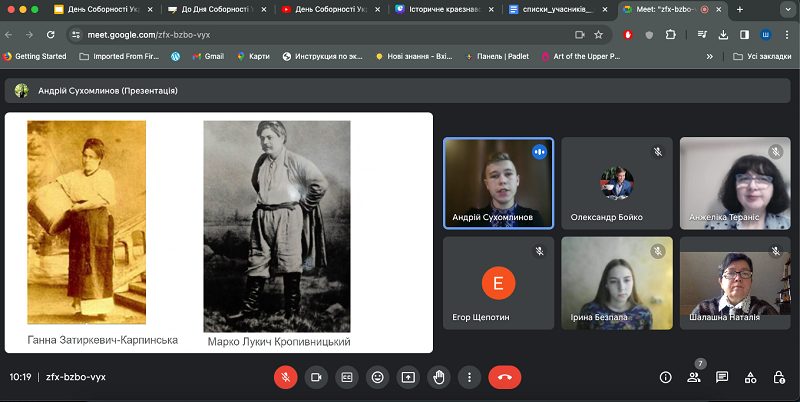Image resolution: width=800 pixels, height=402 pixels.
Task: Show the participants panel
Action: (x=693, y=378)
